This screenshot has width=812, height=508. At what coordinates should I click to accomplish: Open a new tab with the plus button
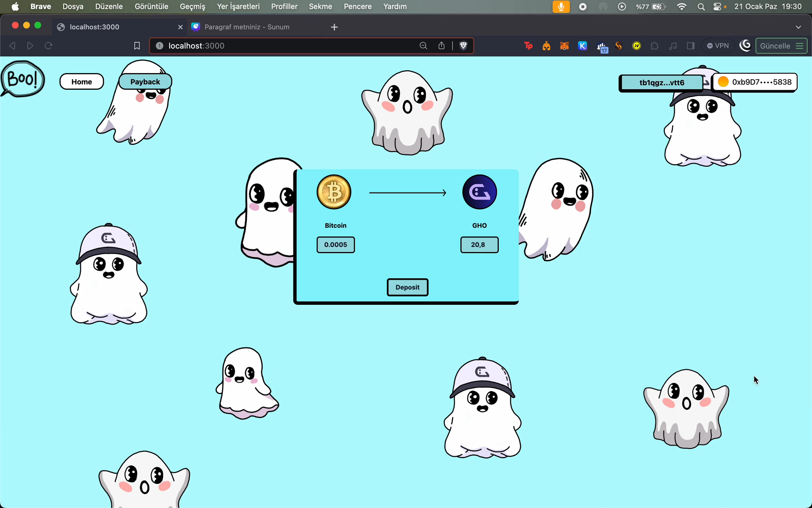334,27
